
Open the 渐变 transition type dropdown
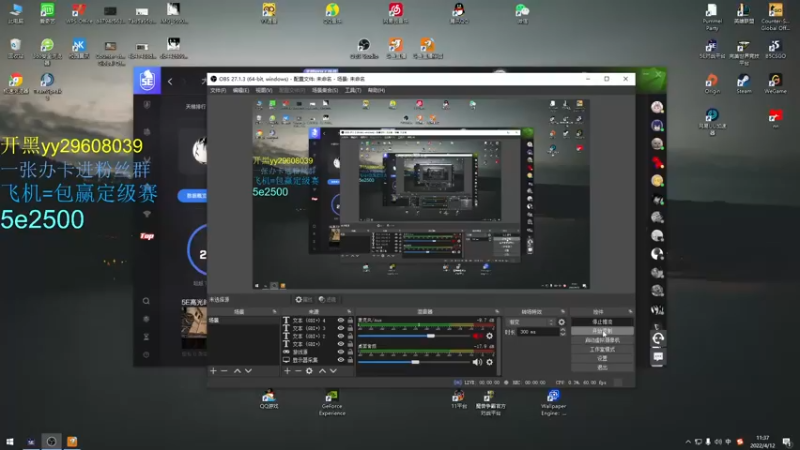530,322
